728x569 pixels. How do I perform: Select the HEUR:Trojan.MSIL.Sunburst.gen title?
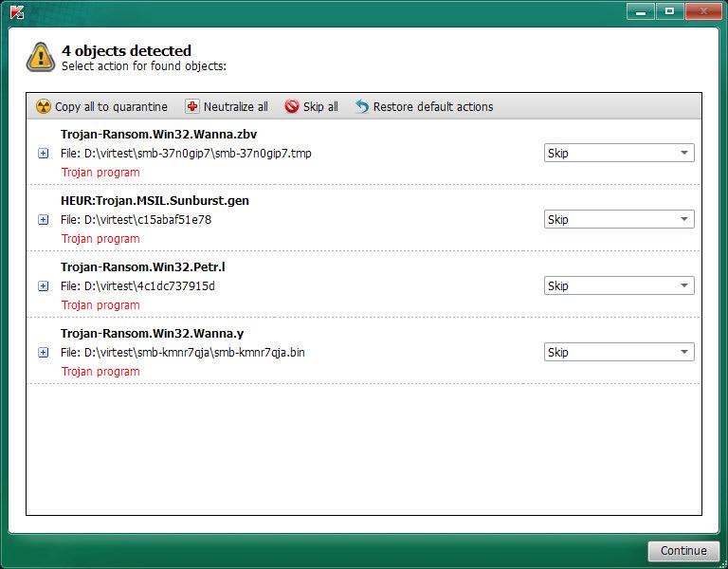[155, 201]
